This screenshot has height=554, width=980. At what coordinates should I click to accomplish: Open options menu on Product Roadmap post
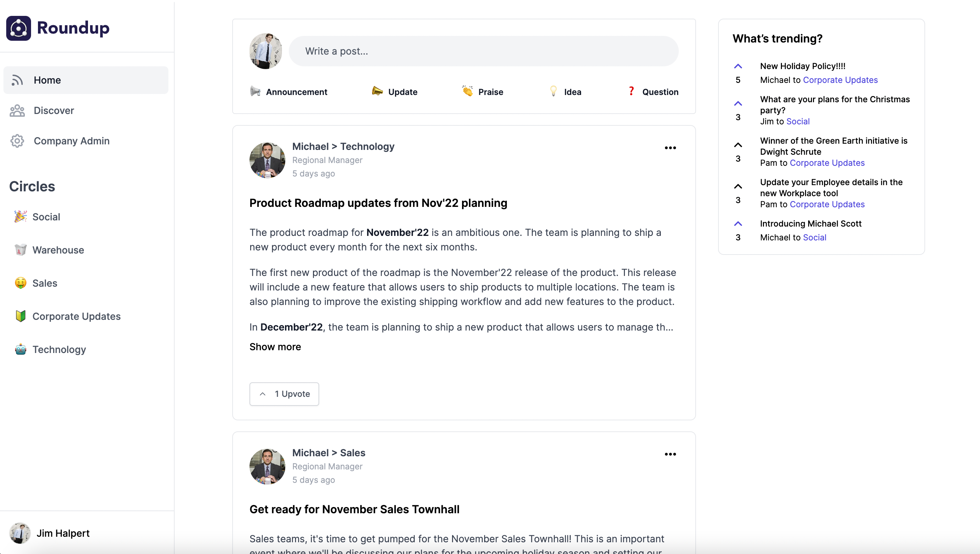click(670, 148)
